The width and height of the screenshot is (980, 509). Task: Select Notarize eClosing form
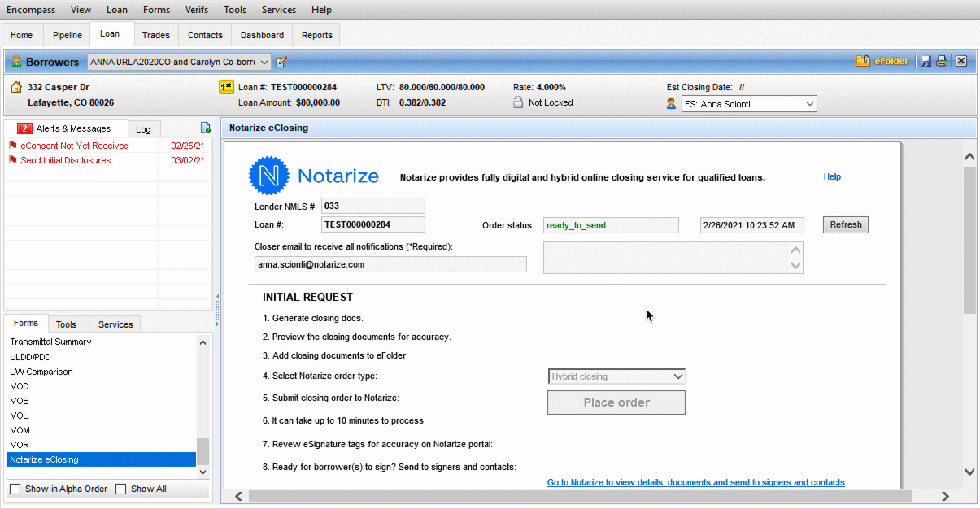pos(102,459)
